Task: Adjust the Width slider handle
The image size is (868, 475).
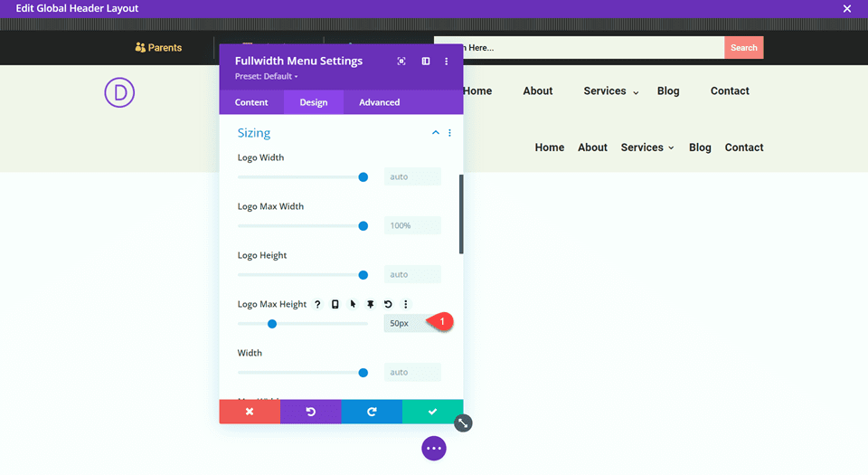Action: [x=363, y=373]
